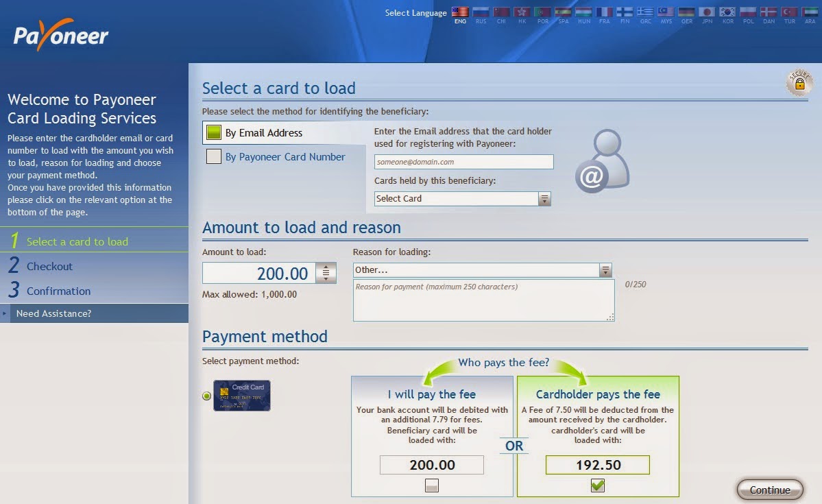Select Hungarian (HUN) language flag
The height and width of the screenshot is (504, 822).
click(x=583, y=12)
